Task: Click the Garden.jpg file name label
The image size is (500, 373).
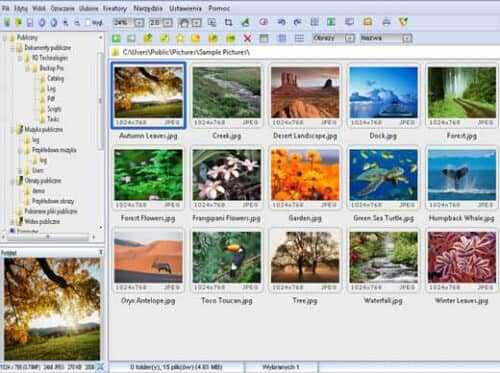Action: point(305,218)
